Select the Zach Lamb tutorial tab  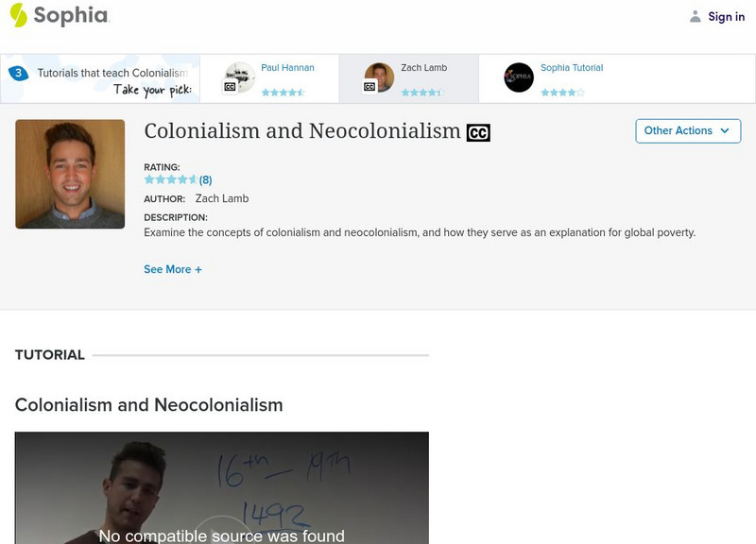(423, 68)
